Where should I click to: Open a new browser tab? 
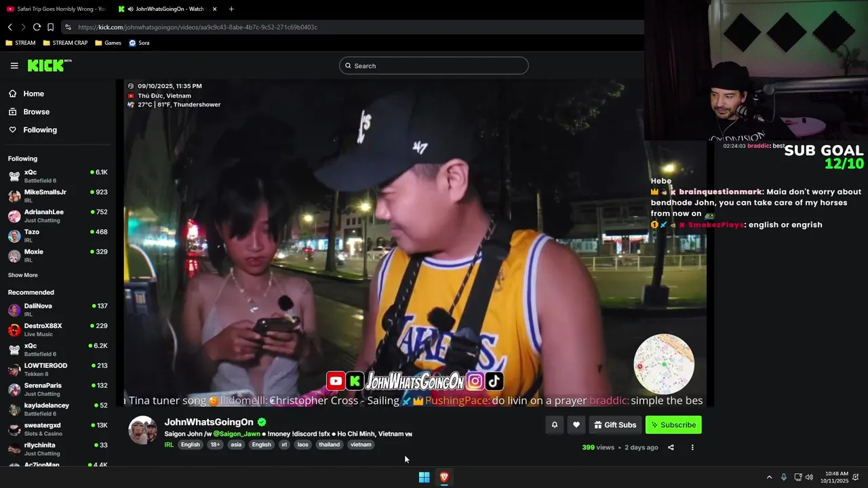point(231,9)
